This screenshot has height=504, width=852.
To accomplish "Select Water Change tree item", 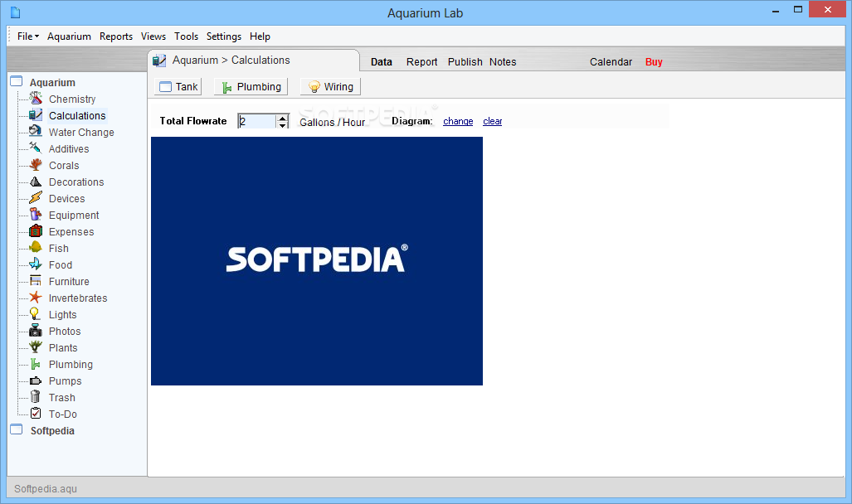I will pos(81,133).
